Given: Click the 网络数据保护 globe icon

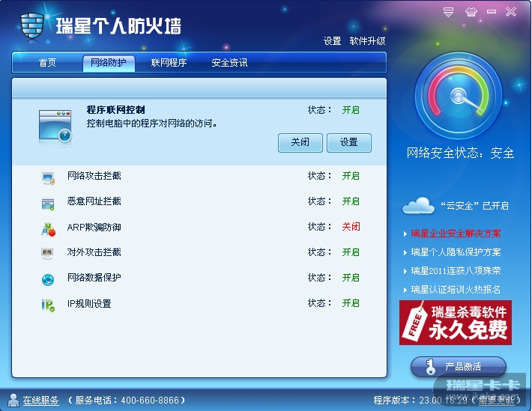Looking at the screenshot, I should [48, 280].
